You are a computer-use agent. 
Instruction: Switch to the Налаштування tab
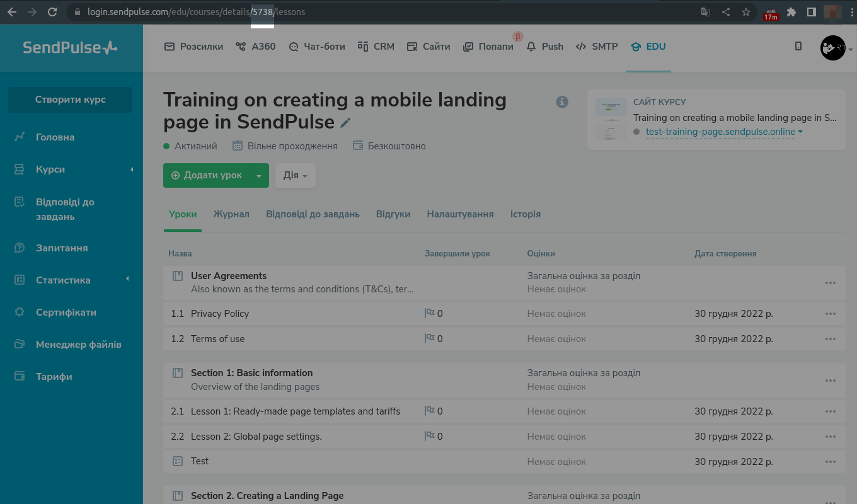(x=460, y=214)
